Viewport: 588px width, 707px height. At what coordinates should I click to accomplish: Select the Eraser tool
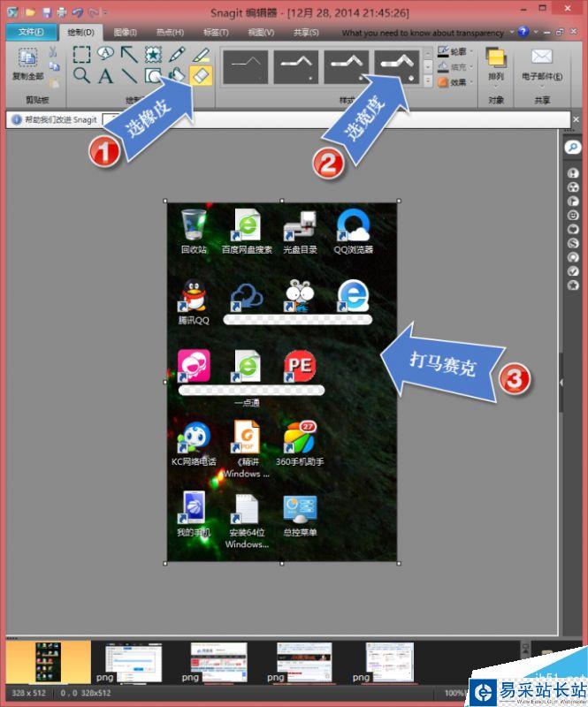point(201,75)
